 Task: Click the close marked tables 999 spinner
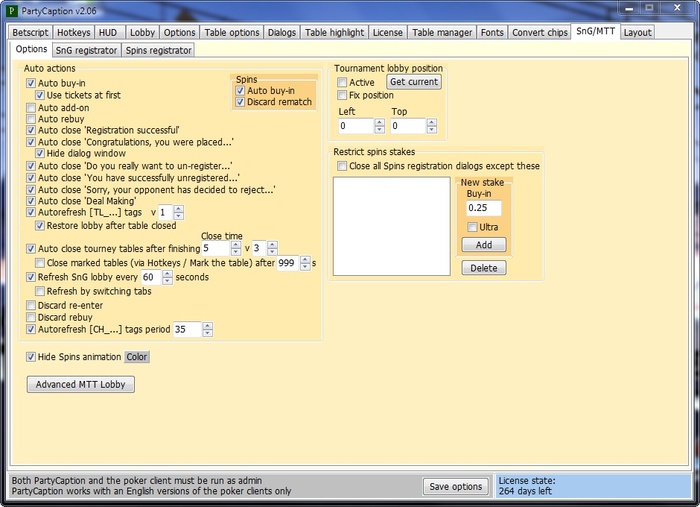click(x=305, y=263)
